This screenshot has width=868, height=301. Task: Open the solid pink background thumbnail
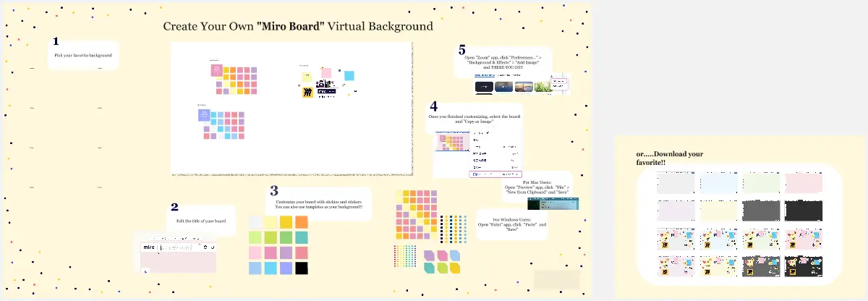(804, 182)
